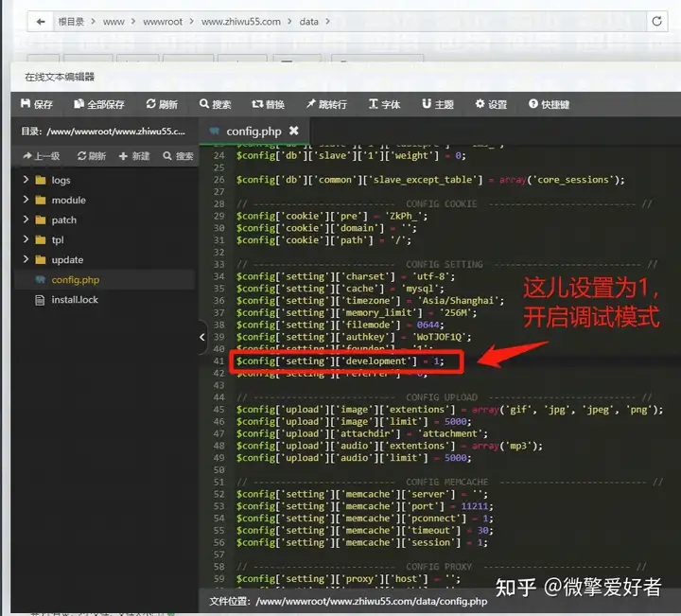
Task: Expand the logs folder chevron
Action: click(x=26, y=180)
